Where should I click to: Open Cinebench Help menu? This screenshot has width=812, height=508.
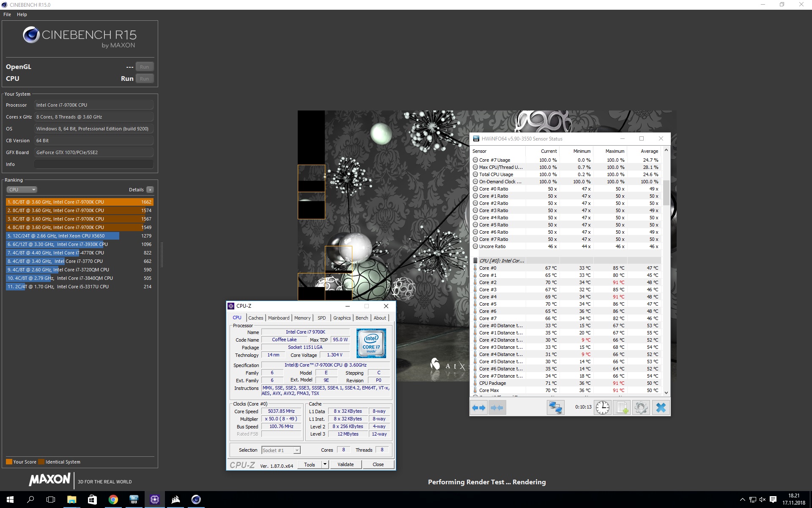[x=22, y=14]
